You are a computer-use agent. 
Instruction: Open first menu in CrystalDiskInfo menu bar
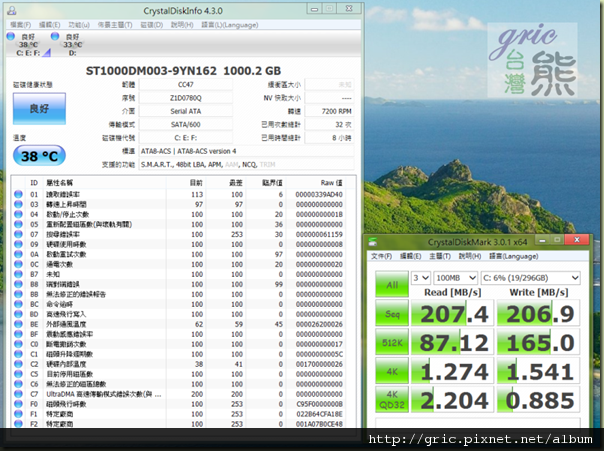(x=20, y=25)
